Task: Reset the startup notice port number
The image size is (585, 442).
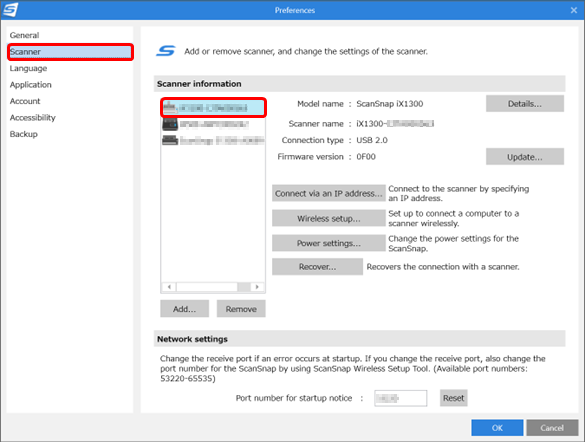Action: (453, 398)
